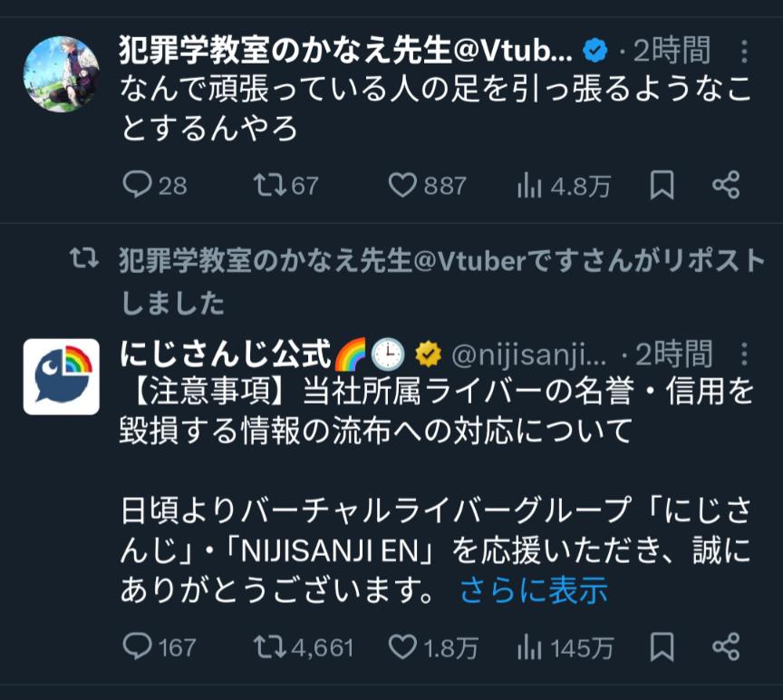This screenshot has width=783, height=700.
Task: Repost the post with 67 reposts
Action: coord(266,186)
